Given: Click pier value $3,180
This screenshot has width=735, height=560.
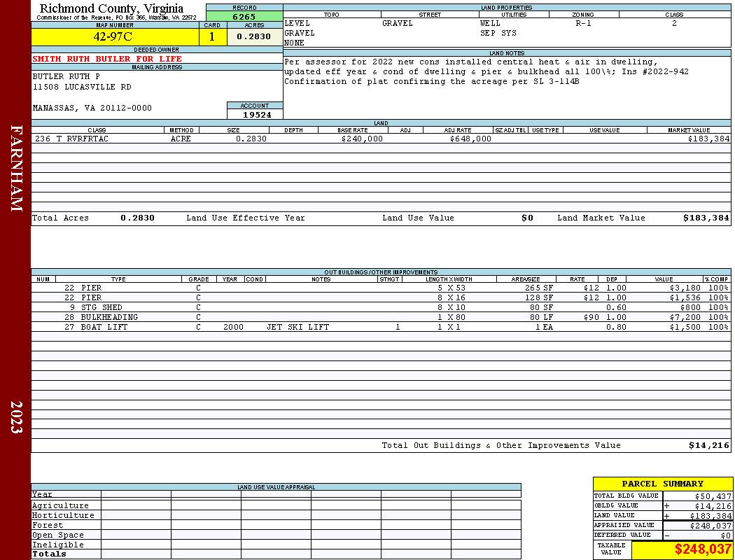Looking at the screenshot, I should coord(685,288).
